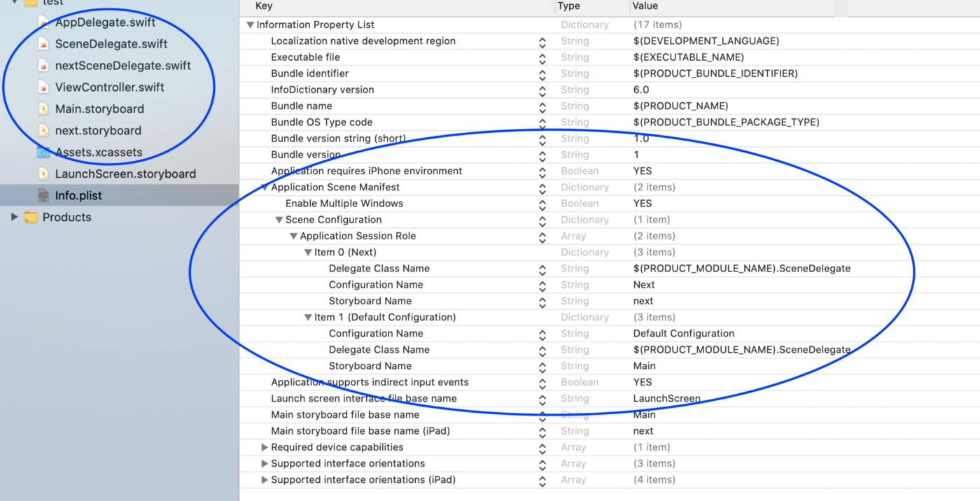Screen dimensions: 980x501
Task: Select the Main.storyboard file icon
Action: (x=43, y=109)
